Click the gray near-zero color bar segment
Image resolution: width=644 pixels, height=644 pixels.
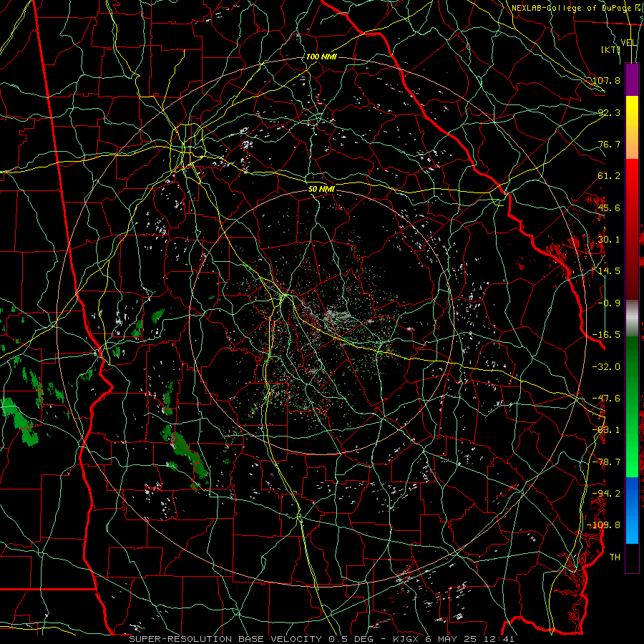[632, 318]
